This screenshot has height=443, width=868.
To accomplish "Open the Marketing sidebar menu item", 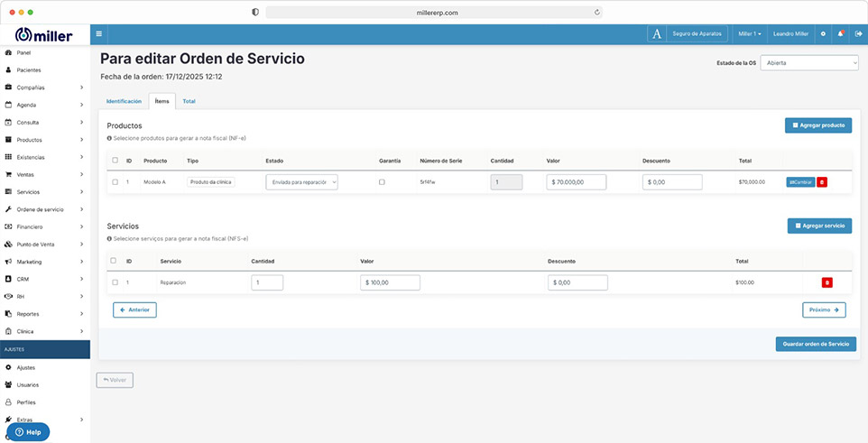I will 45,262.
